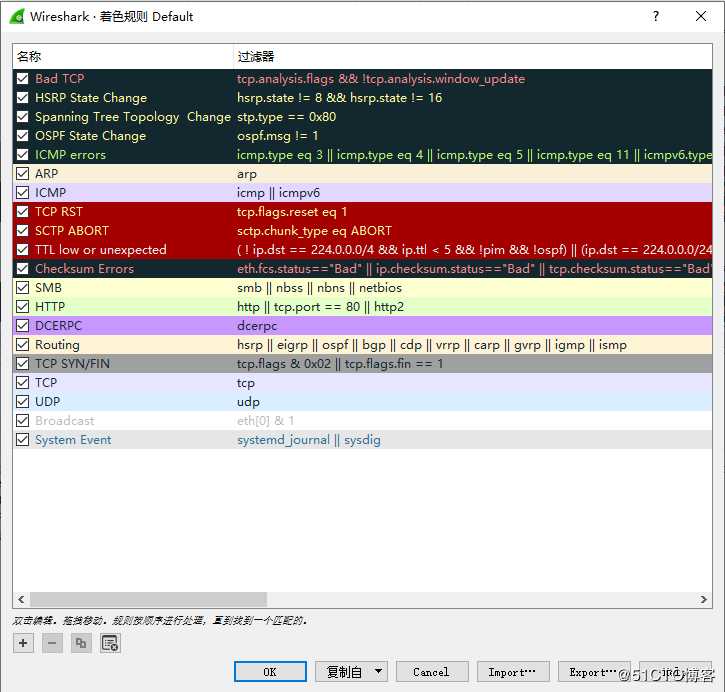Select the Spanning Tree Topology Change name

point(133,116)
